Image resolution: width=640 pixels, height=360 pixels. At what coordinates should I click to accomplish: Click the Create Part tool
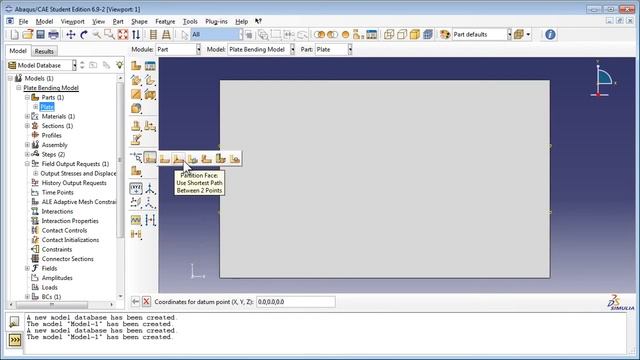coord(136,66)
